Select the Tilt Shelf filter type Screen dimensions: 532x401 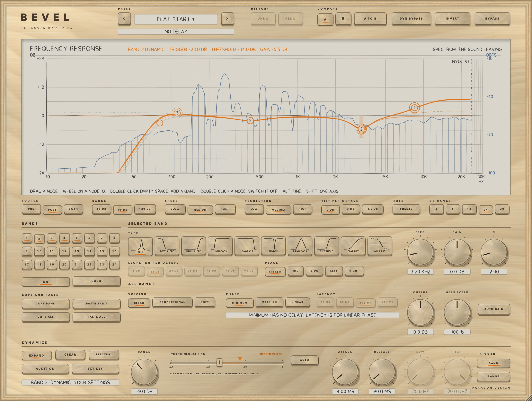pos(326,246)
